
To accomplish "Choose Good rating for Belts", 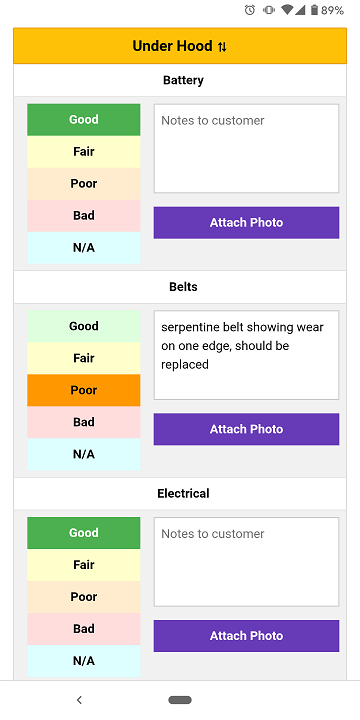I will click(84, 326).
